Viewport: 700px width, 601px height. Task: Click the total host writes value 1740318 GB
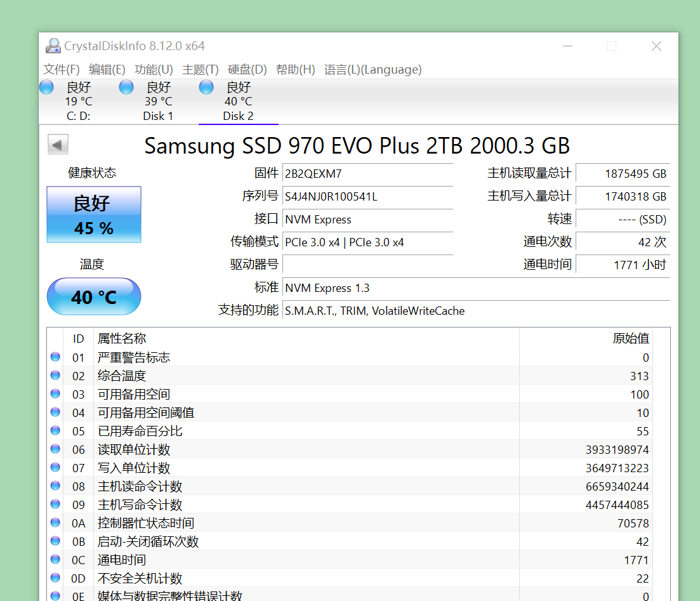point(623,197)
